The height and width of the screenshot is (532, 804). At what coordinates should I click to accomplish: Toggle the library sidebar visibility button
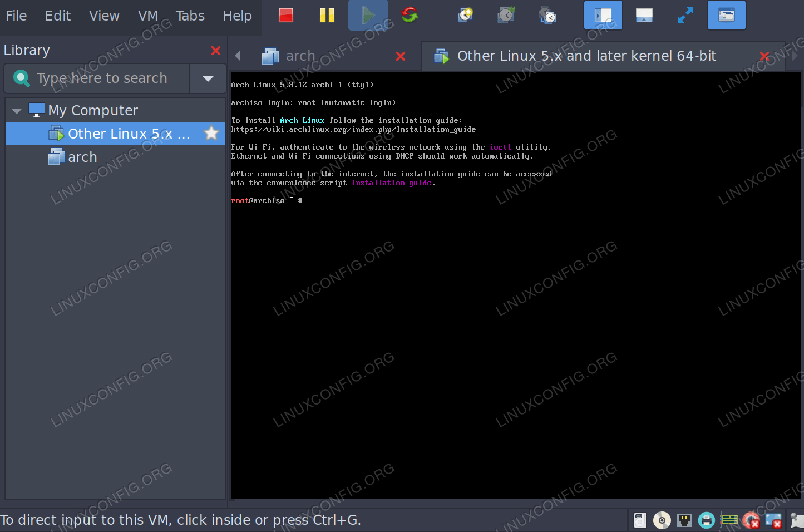click(603, 15)
